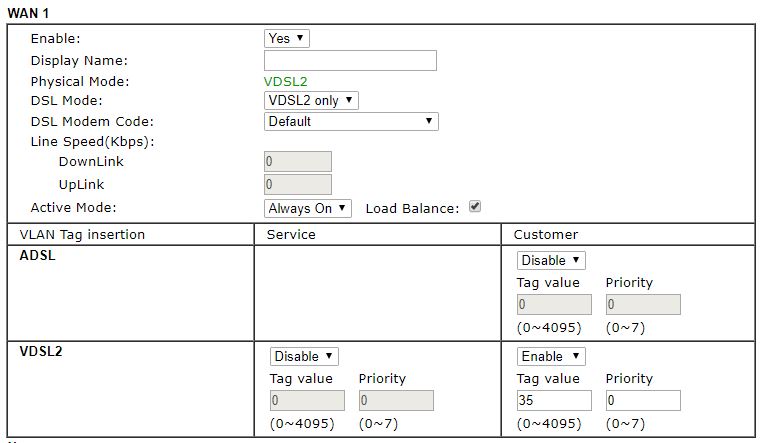This screenshot has height=443, width=762.
Task: Open the VDSL2 Service tag dropdown
Action: click(x=304, y=356)
